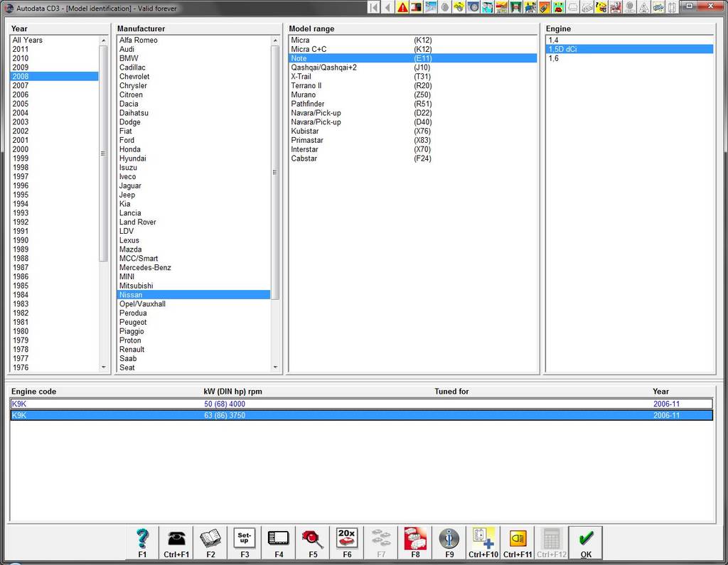Select Primastar model
The image size is (728, 565).
click(413, 140)
